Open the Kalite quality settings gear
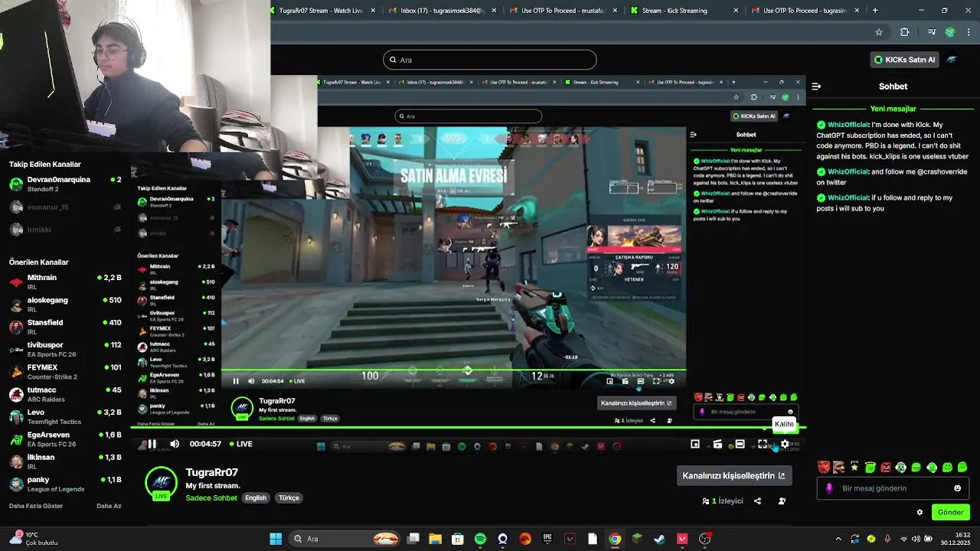Image resolution: width=980 pixels, height=551 pixels. pos(785,444)
